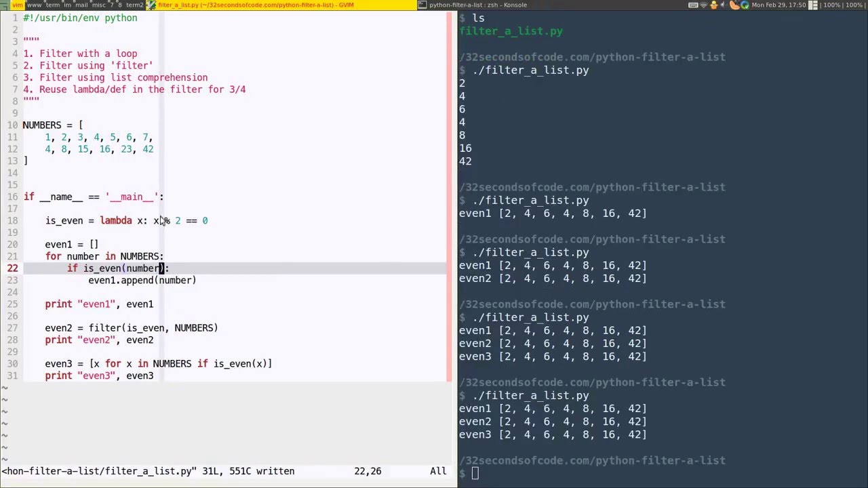The image size is (868, 488).
Task: Click the print "even1" statement
Action: (x=99, y=304)
